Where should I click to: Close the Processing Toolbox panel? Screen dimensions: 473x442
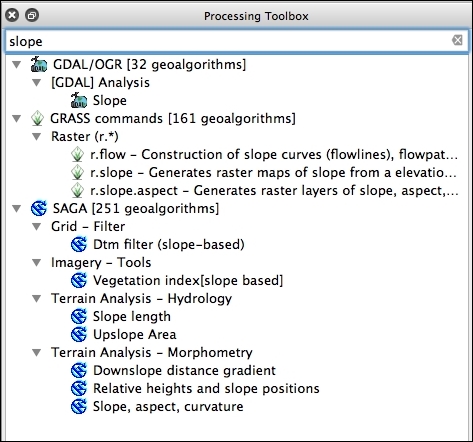click(12, 15)
